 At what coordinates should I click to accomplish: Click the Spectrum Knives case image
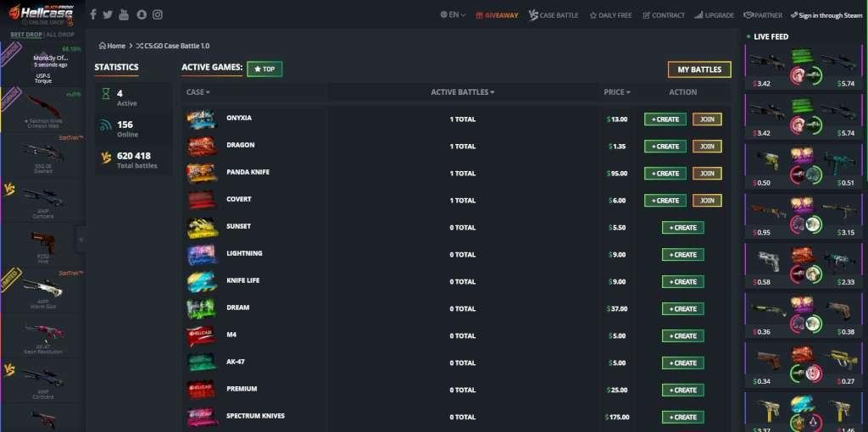202,417
